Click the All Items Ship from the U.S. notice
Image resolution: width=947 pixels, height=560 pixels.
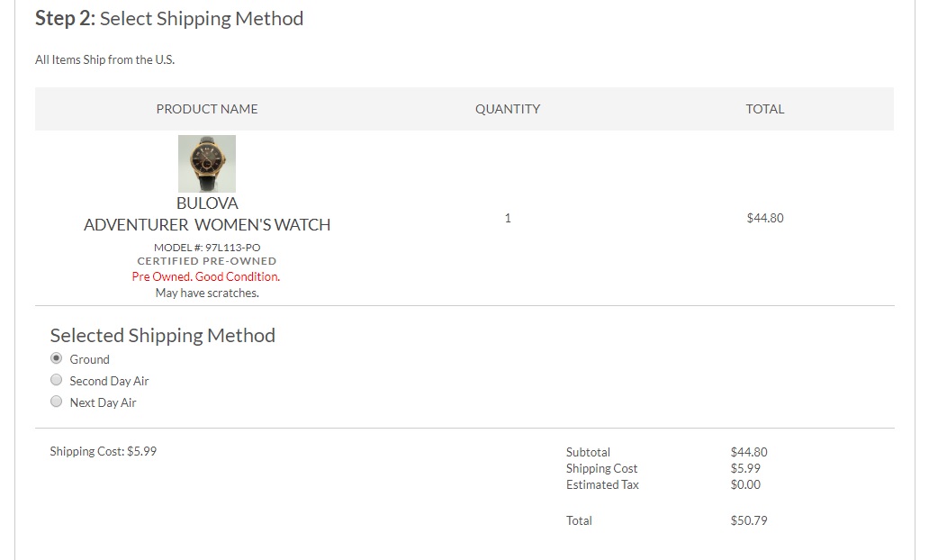104,60
